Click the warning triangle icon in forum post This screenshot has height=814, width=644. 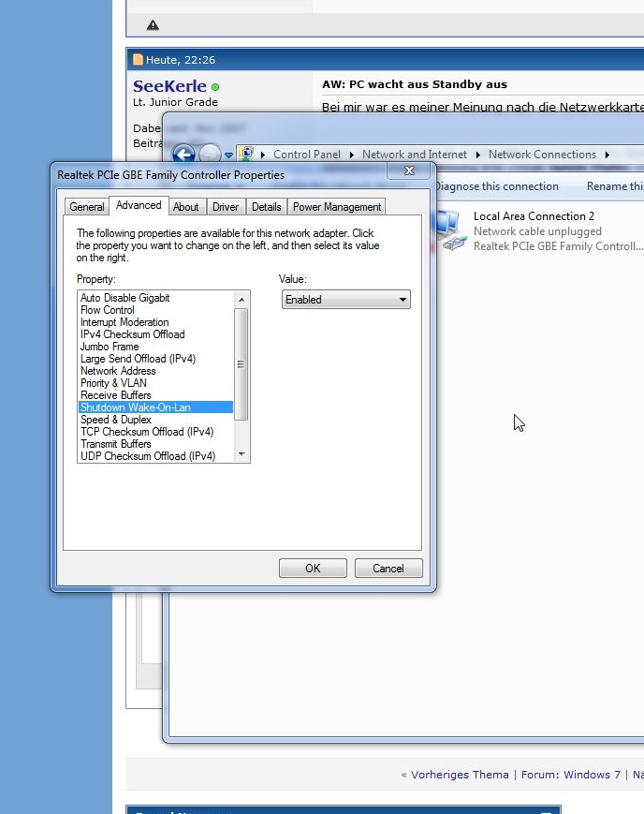point(153,25)
